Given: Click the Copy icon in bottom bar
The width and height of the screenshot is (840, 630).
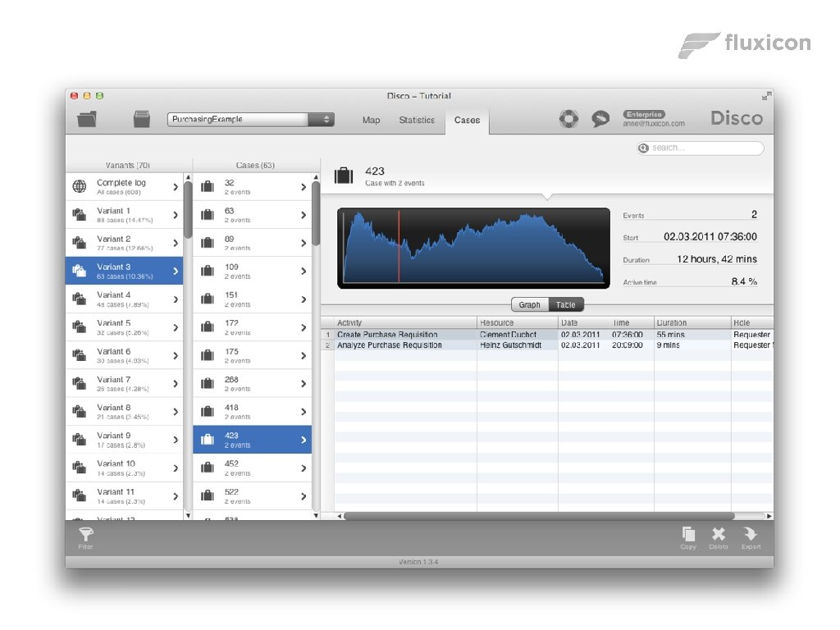Looking at the screenshot, I should click(x=688, y=534).
